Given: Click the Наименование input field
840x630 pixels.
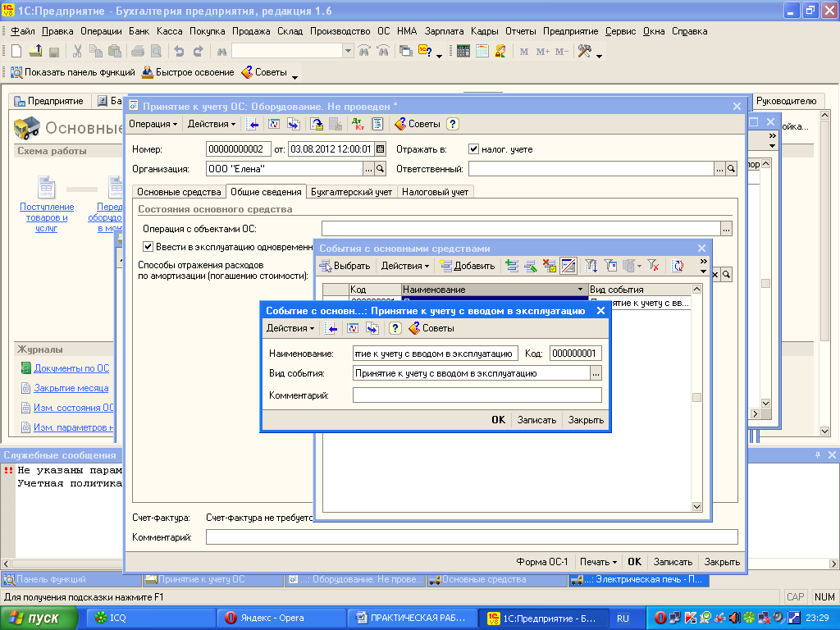Looking at the screenshot, I should click(x=436, y=354).
